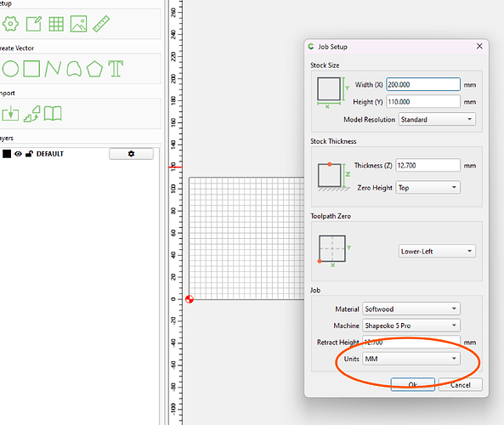The height and width of the screenshot is (425, 504).
Task: Click the edit document setup icon
Action: (34, 24)
